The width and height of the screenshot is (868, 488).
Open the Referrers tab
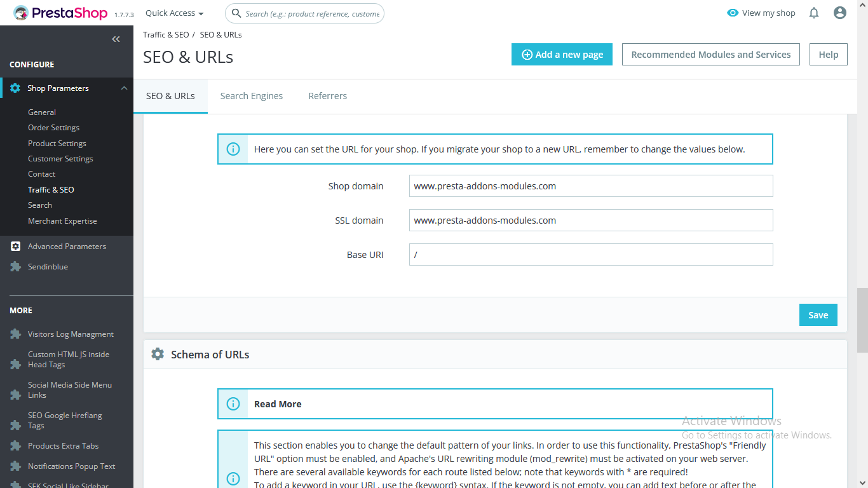click(327, 96)
